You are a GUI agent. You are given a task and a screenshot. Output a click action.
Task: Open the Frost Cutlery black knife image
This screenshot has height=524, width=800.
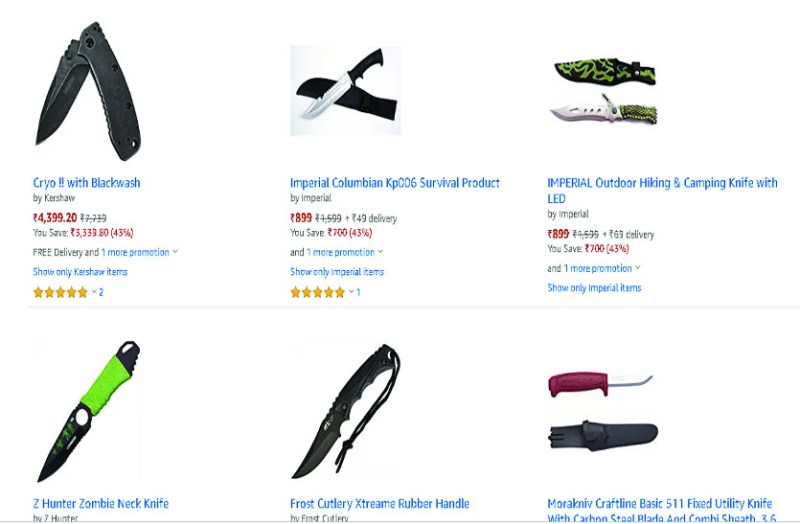(x=345, y=411)
